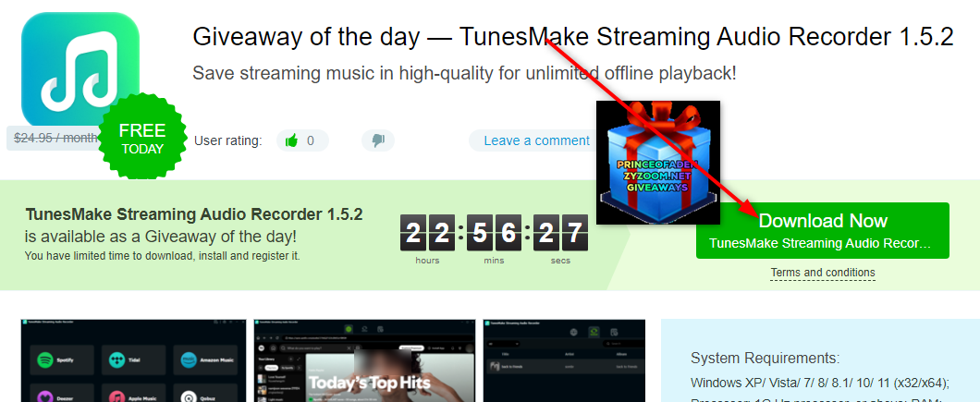980x402 pixels.
Task: Click the countdown timer digits
Action: point(494,233)
